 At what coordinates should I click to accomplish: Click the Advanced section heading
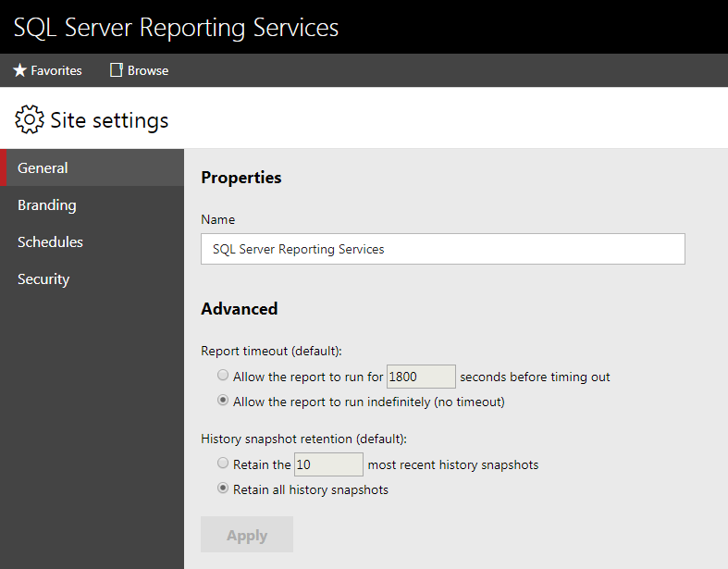coord(239,309)
